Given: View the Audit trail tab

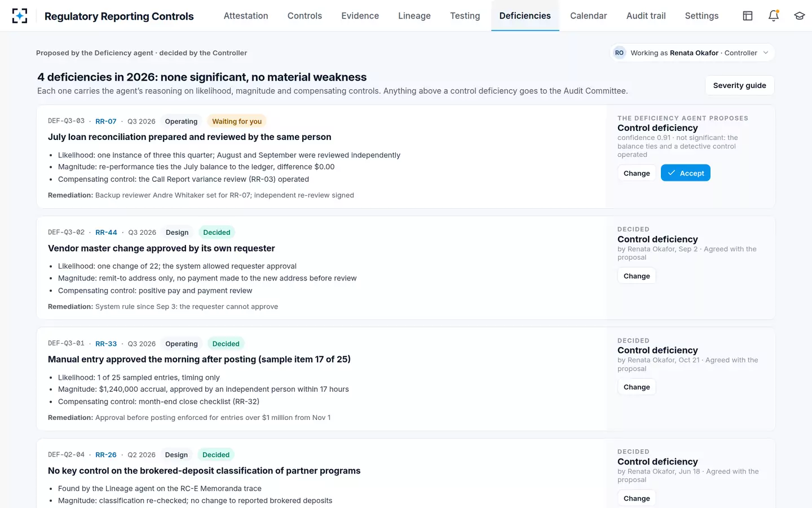Looking at the screenshot, I should (x=646, y=16).
